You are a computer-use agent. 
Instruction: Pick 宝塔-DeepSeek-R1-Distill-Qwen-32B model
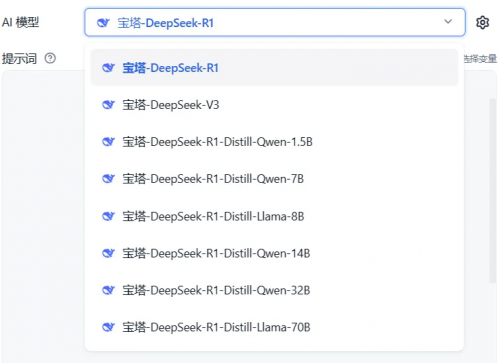pyautogui.click(x=274, y=290)
